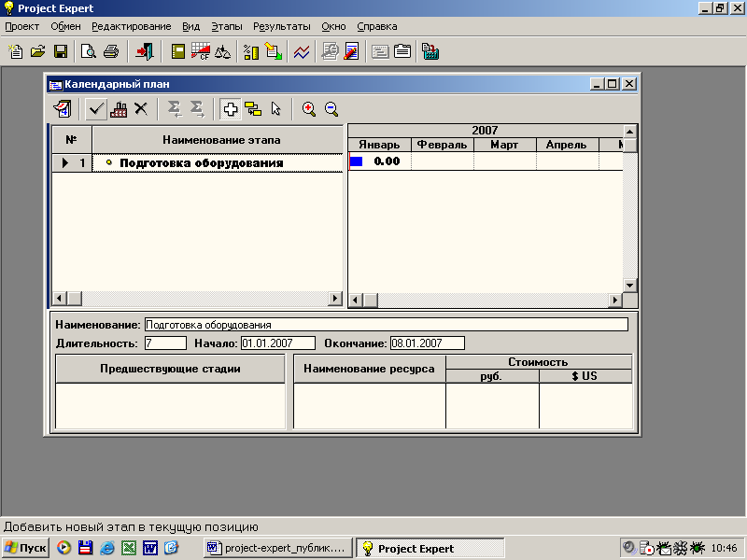
Task: Open the Редактирование menu
Action: coord(132,27)
